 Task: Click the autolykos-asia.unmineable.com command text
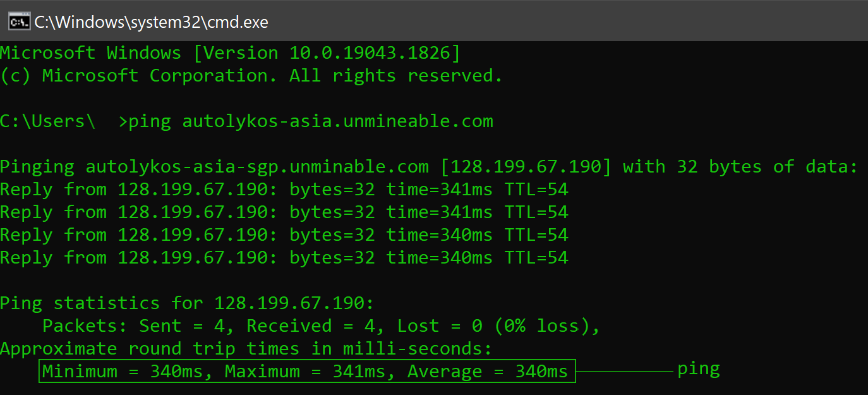click(x=337, y=121)
